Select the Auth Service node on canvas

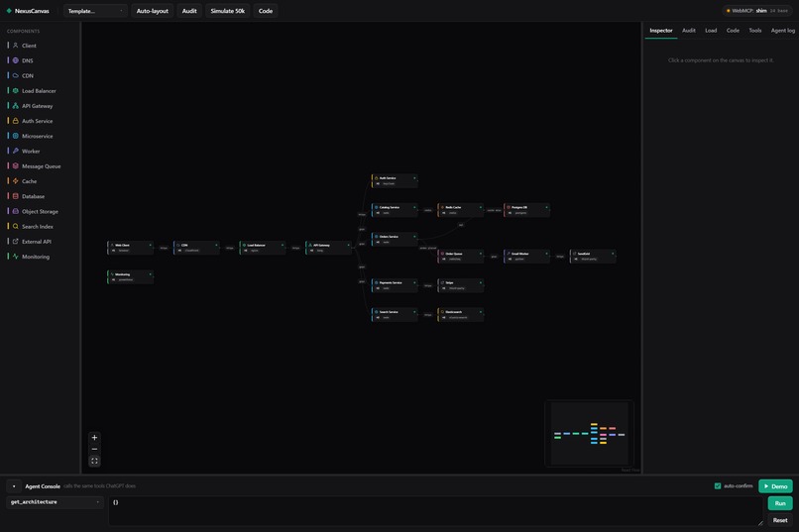tap(395, 180)
